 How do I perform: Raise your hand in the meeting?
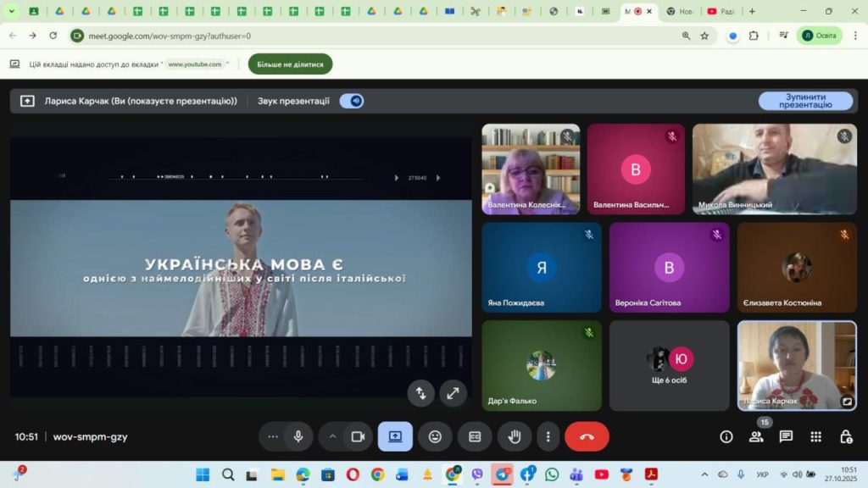[514, 436]
